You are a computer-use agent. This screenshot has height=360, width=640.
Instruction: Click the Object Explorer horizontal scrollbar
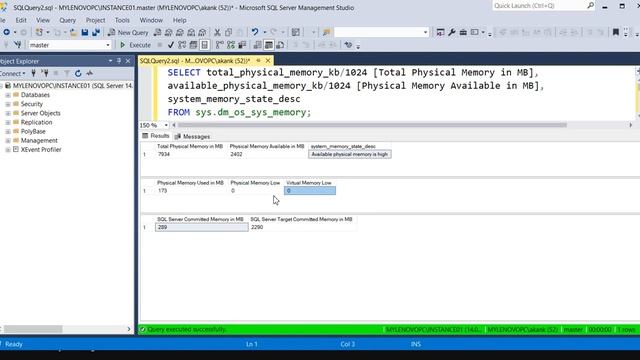[x=33, y=329]
